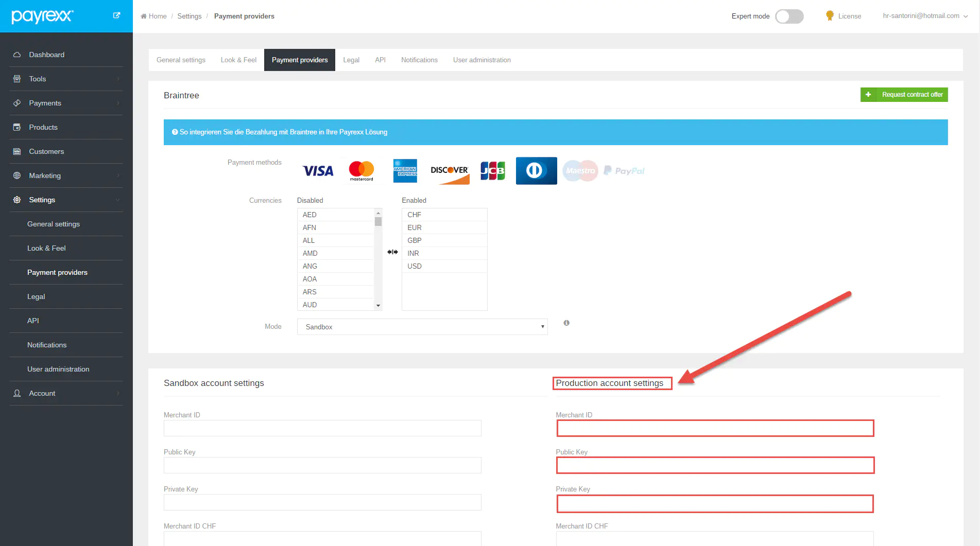Click the info icon next to Mode

tap(566, 323)
